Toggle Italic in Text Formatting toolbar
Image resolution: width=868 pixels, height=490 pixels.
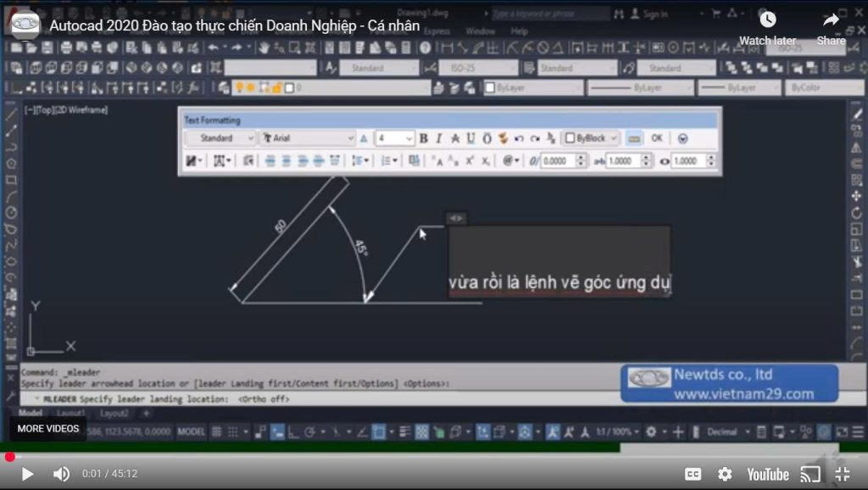(x=438, y=138)
